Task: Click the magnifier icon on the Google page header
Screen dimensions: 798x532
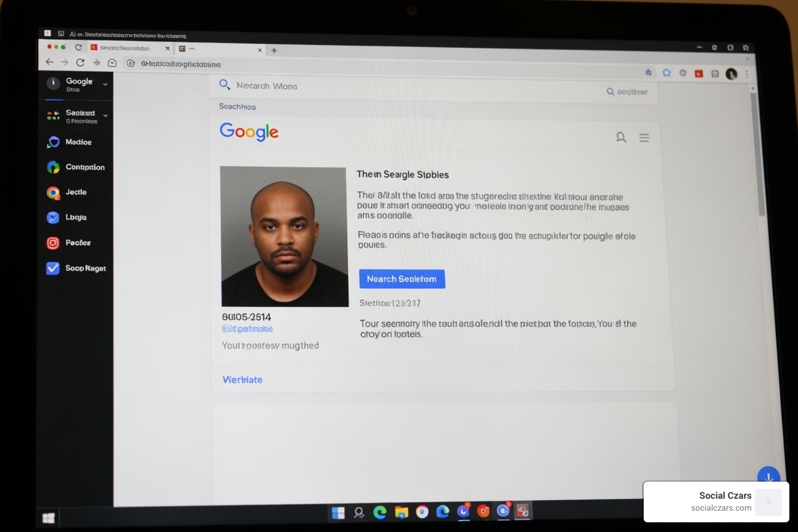Action: point(621,137)
